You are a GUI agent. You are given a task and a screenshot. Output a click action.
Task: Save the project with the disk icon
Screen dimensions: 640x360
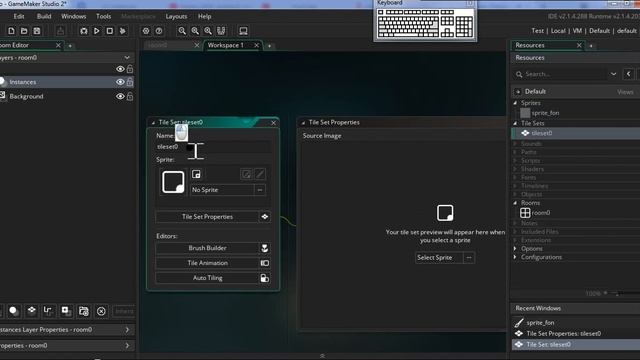pyautogui.click(x=37, y=31)
